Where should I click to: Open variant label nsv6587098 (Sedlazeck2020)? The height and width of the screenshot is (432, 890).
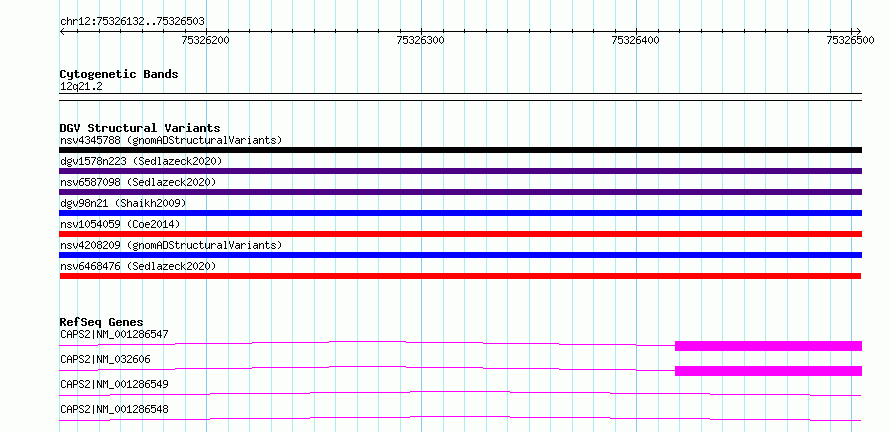coord(138,182)
